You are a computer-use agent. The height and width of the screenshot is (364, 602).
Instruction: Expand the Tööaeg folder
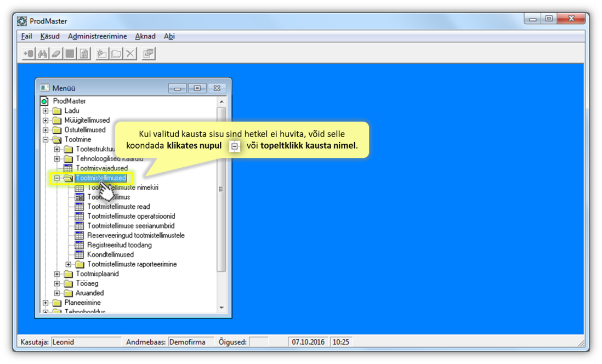point(57,284)
